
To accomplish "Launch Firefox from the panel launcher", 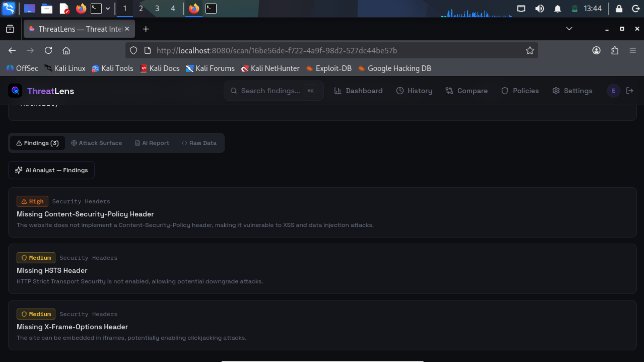I will point(81,8).
